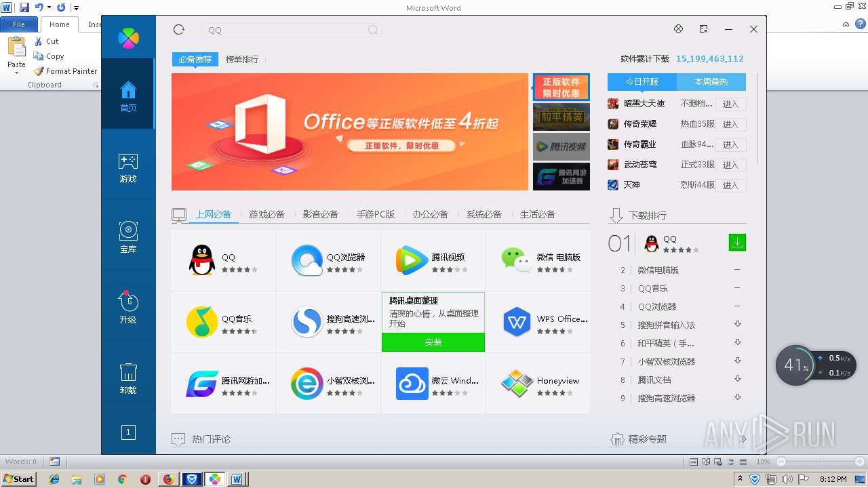Open the 首页 home sidebar section
This screenshot has width=868, height=488.
128,94
